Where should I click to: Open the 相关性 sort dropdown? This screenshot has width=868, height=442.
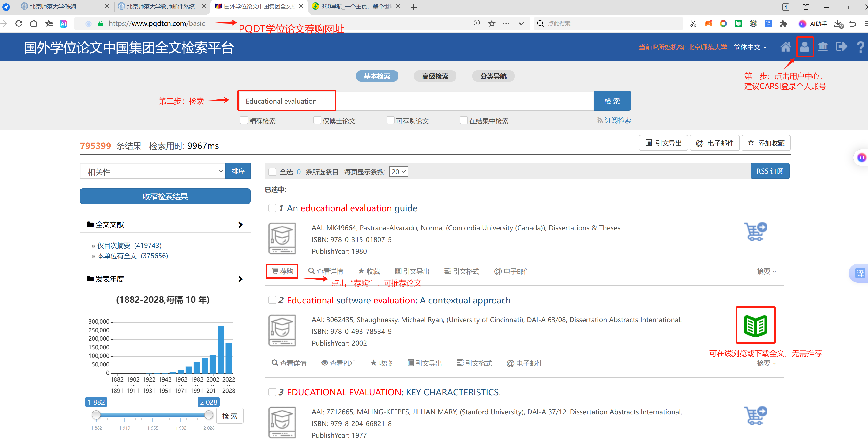[x=153, y=171]
